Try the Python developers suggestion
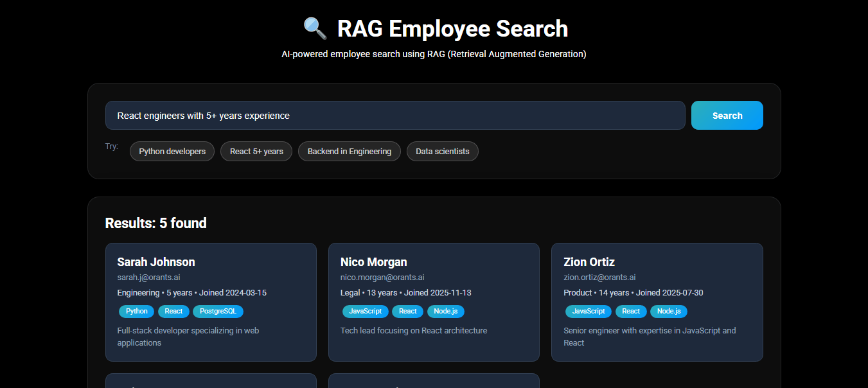The height and width of the screenshot is (388, 868). pos(172,152)
